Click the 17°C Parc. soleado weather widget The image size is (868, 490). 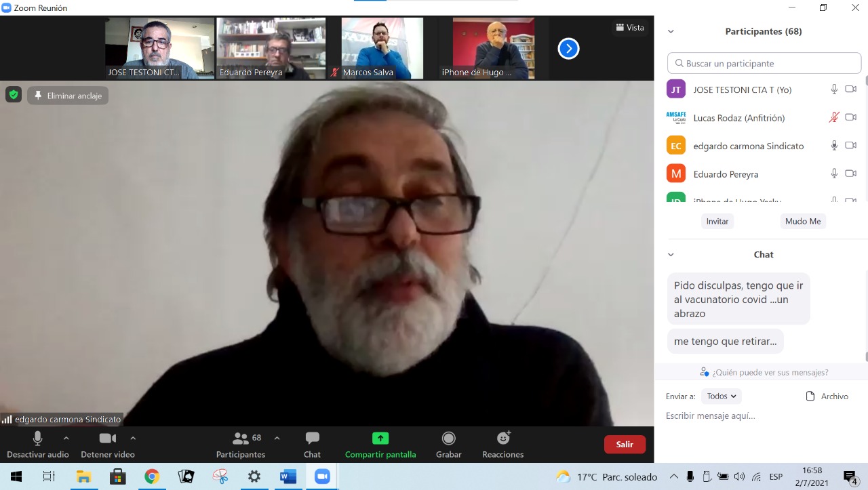(606, 476)
